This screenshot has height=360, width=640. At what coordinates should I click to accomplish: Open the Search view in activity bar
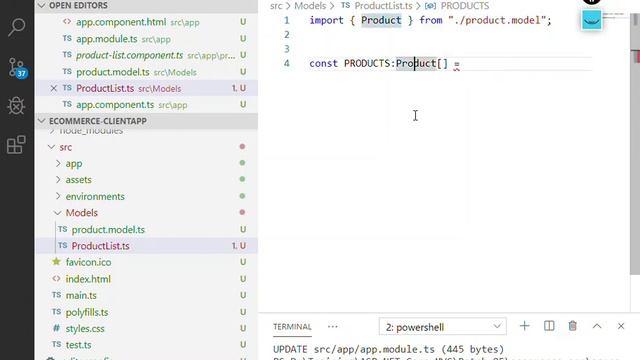coord(16,27)
